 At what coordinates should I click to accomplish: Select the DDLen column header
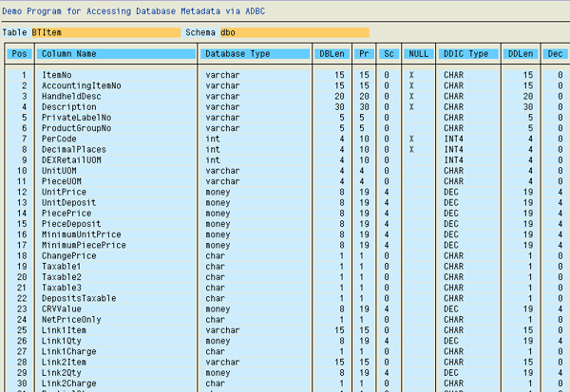click(x=520, y=54)
